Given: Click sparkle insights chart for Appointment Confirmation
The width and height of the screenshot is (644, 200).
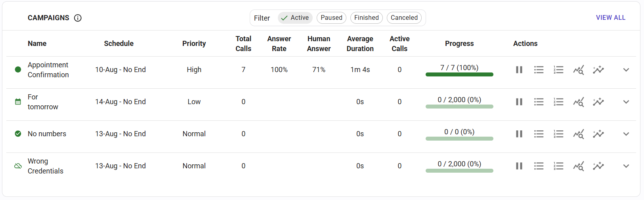Looking at the screenshot, I should pos(598,70).
